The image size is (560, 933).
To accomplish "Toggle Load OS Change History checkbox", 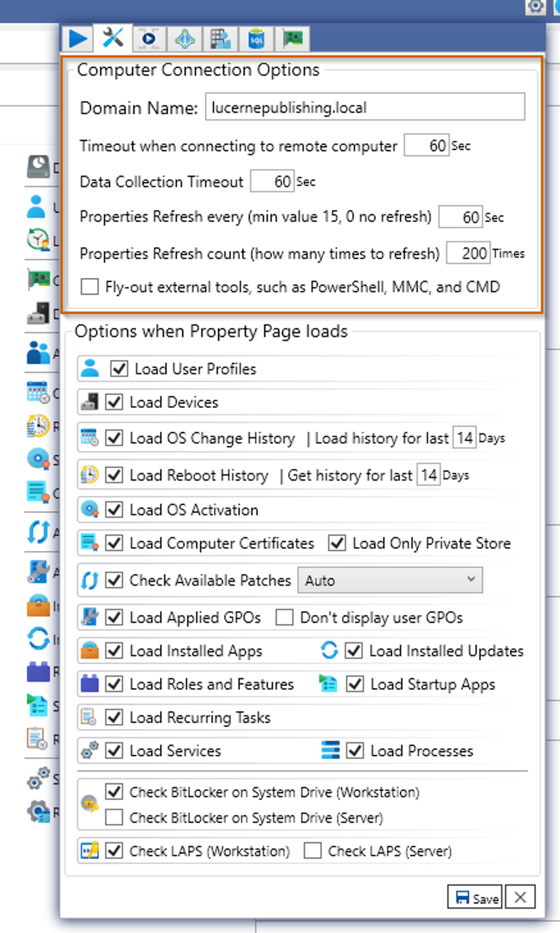I will (x=114, y=438).
